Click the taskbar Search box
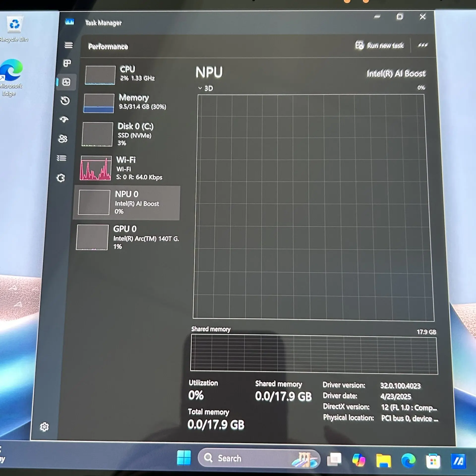The image size is (476, 476). pos(259,458)
